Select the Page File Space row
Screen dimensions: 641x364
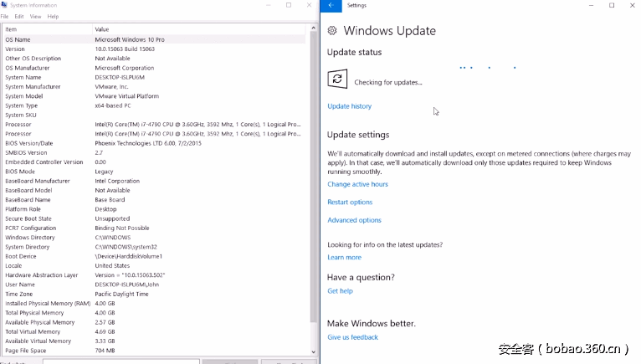point(155,350)
